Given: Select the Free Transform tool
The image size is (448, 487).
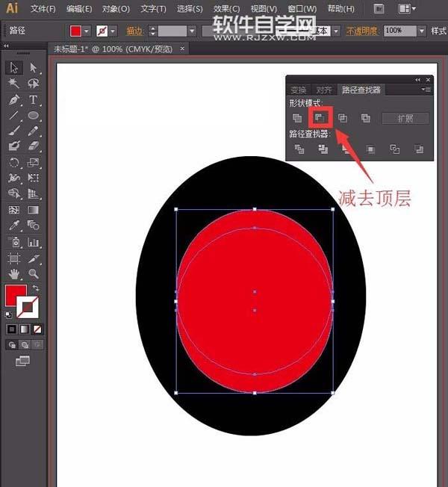Looking at the screenshot, I should [33, 178].
